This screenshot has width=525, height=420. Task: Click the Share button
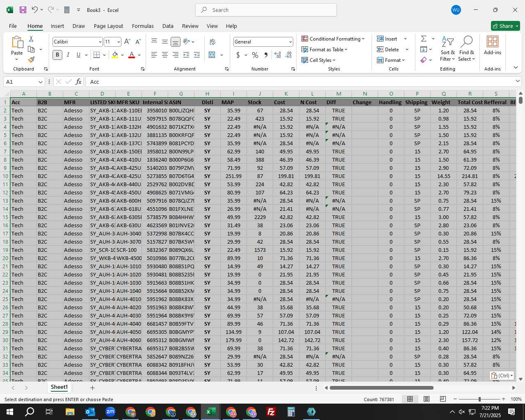pyautogui.click(x=505, y=26)
